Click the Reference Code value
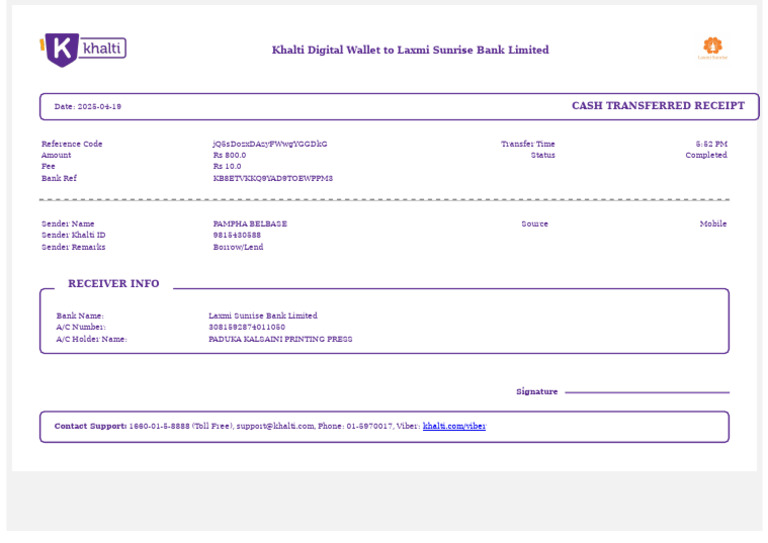The height and width of the screenshot is (543, 768). [270, 144]
